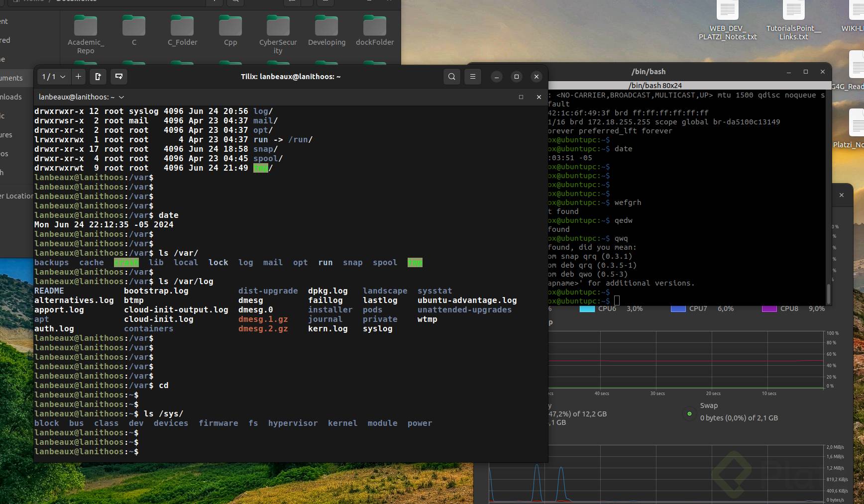Expand the 1/1 session switcher dropdown
864x504 pixels.
[x=54, y=77]
